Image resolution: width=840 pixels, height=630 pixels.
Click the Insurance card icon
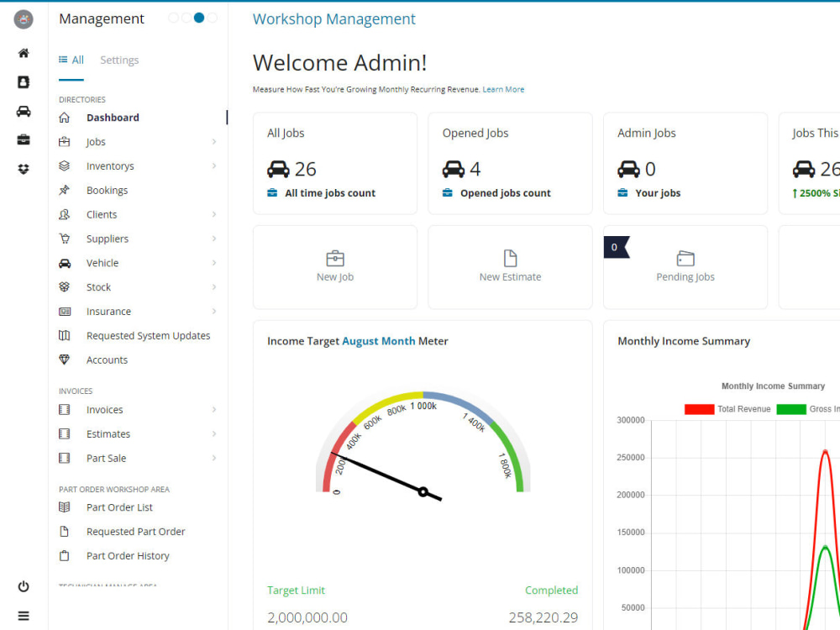[65, 312]
